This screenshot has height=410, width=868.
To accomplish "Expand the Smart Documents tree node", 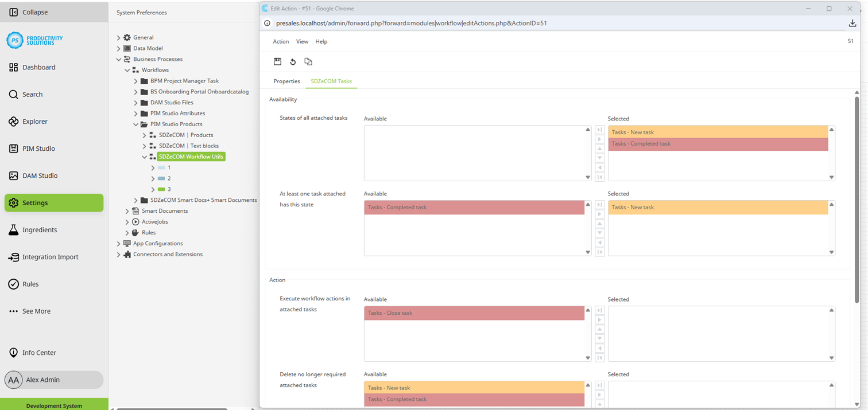I will coord(126,210).
